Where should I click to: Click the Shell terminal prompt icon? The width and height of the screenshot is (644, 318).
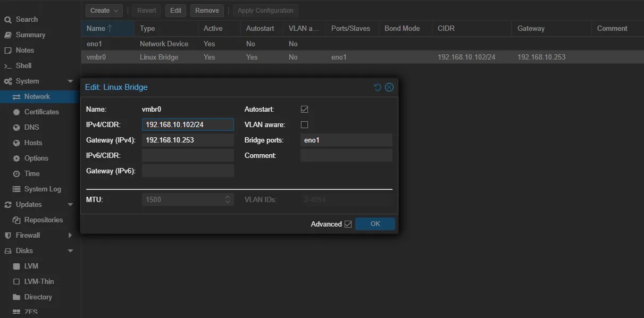click(8, 66)
